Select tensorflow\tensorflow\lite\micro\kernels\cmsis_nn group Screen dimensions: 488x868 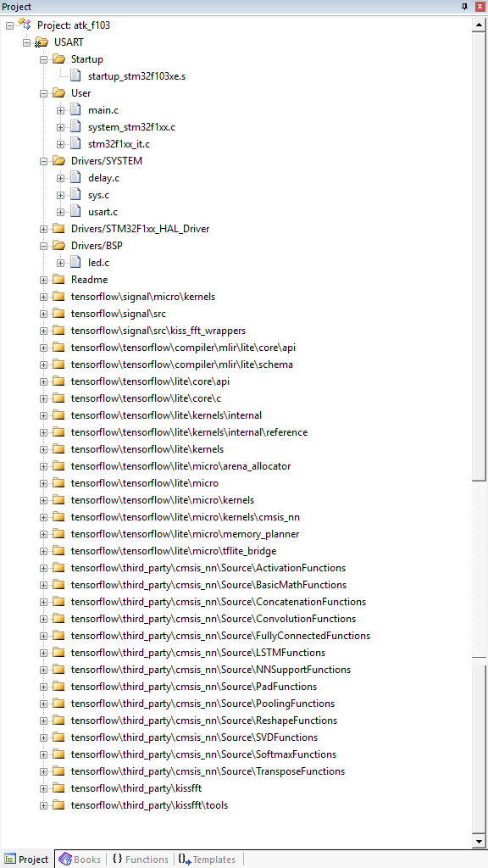tap(186, 516)
